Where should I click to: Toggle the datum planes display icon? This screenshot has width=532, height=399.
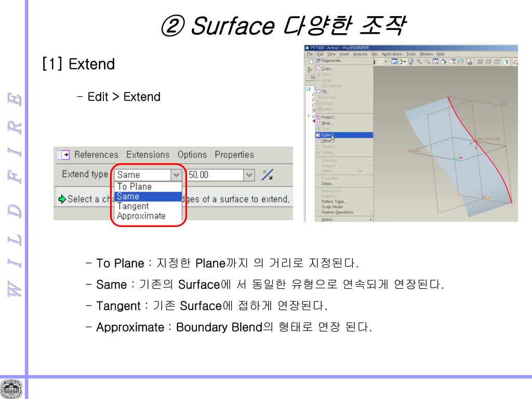coord(516,62)
